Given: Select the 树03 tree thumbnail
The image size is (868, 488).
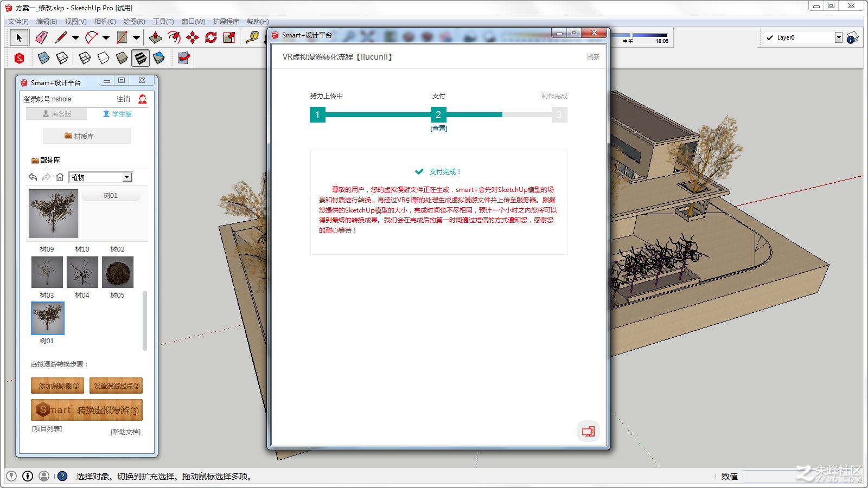Looking at the screenshot, I should coord(47,272).
